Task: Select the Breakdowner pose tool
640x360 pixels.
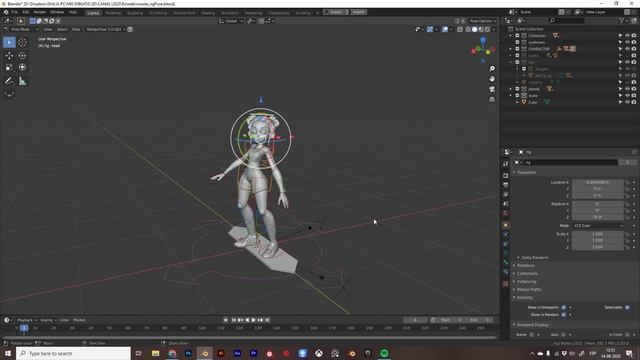Action: (9, 95)
